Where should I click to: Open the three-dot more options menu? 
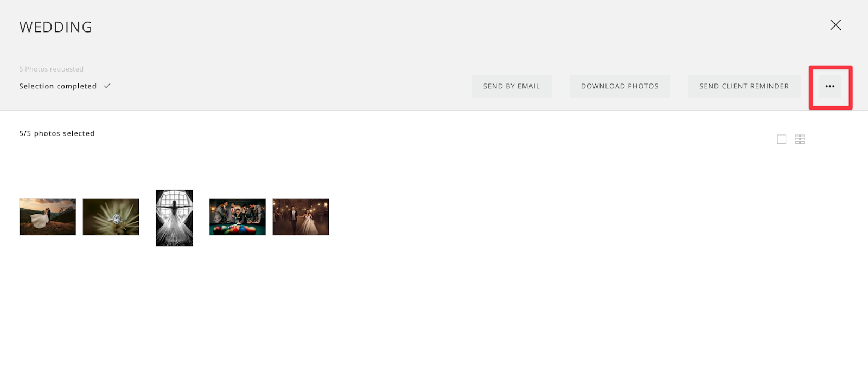(x=829, y=86)
